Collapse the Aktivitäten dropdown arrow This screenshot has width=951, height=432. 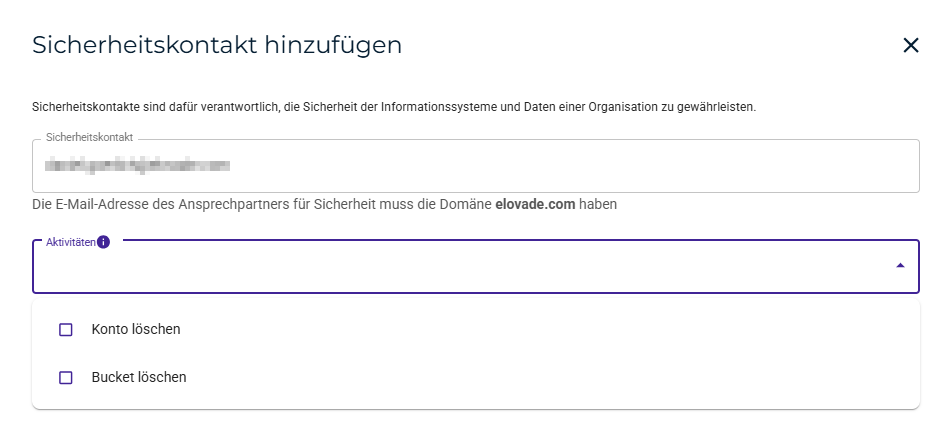pyautogui.click(x=900, y=266)
